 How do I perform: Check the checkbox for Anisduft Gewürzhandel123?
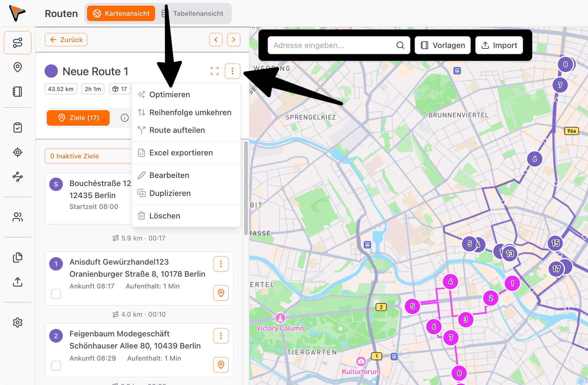click(x=56, y=294)
